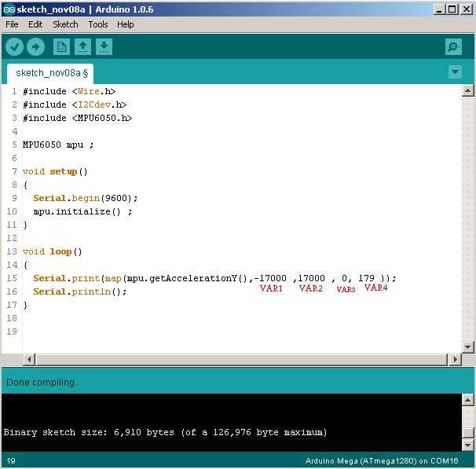Open the Tools menu
This screenshot has height=469, width=476.
98,24
